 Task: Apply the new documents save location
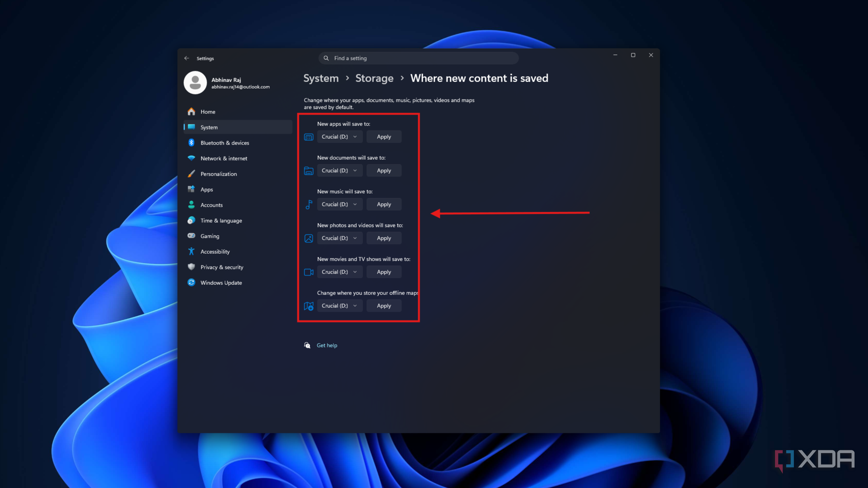click(384, 171)
